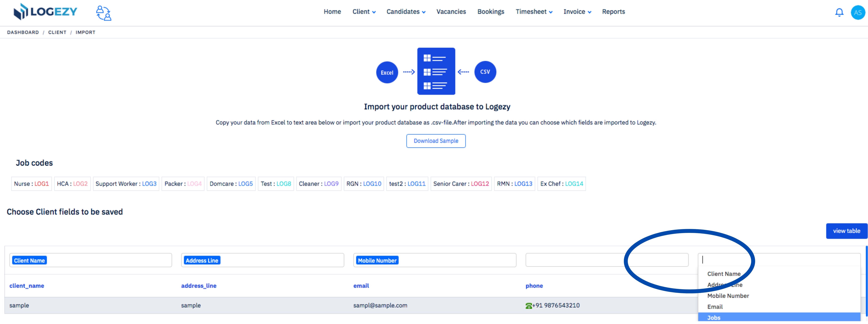Click the Packer : LOG4 job code
This screenshot has width=868, height=324.
pyautogui.click(x=183, y=184)
